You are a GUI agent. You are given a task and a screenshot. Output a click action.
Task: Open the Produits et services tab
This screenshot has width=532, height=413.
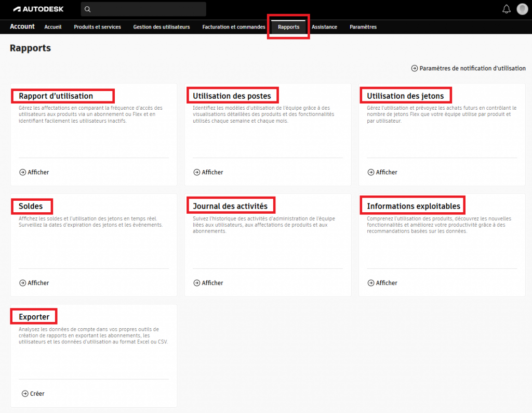tap(97, 27)
